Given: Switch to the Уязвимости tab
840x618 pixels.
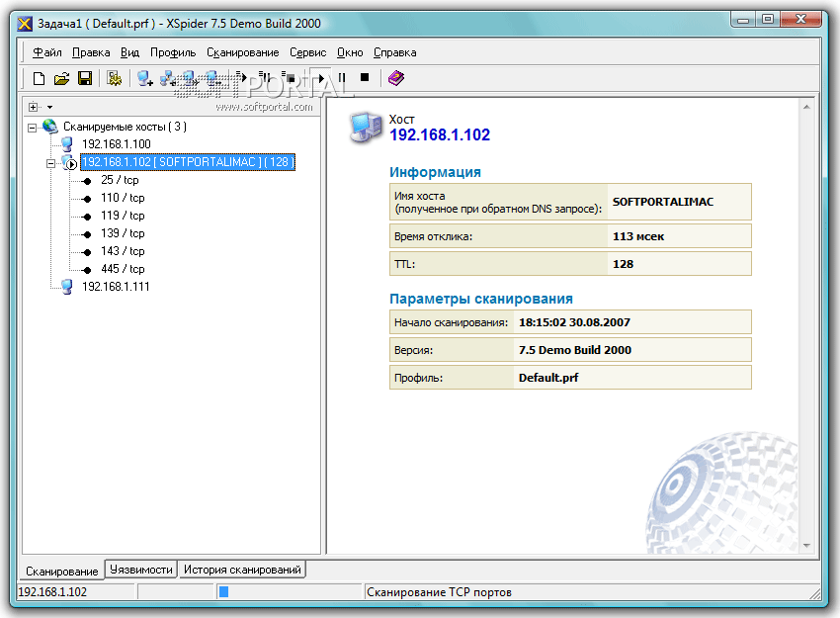Looking at the screenshot, I should [141, 570].
